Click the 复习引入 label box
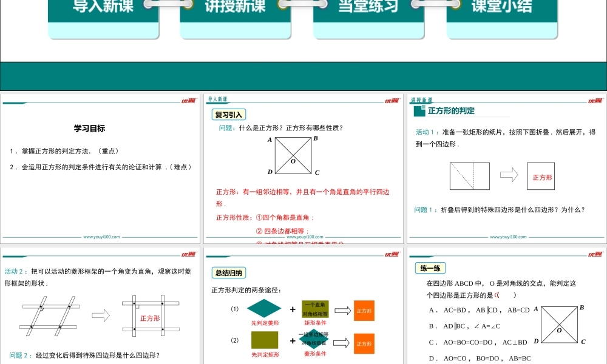Viewport: 607px width, 364px height. pos(228,115)
